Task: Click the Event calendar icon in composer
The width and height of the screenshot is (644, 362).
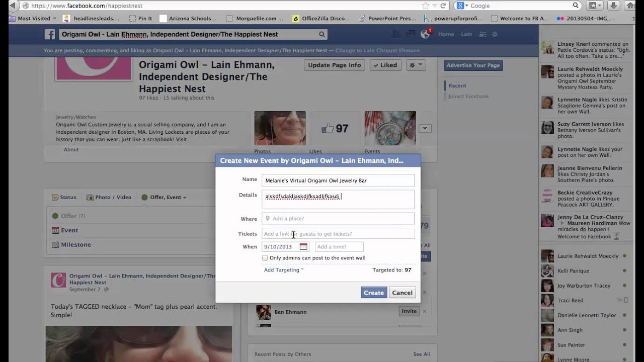Action: 55,230
